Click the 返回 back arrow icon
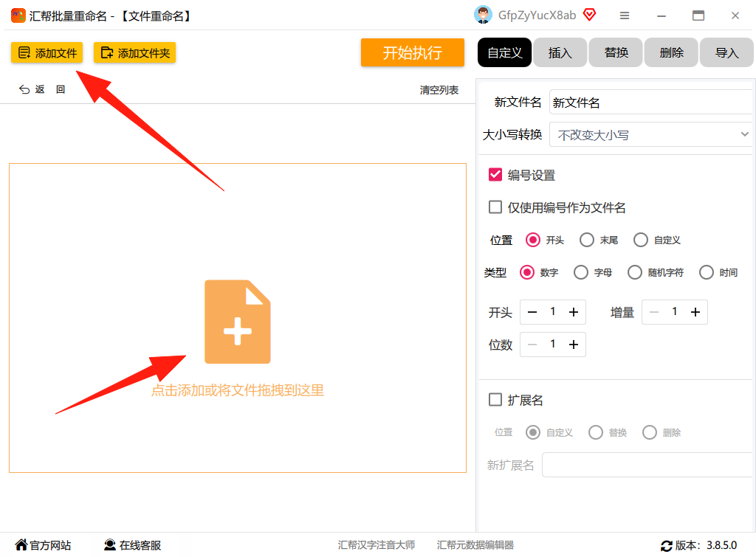756x557 pixels. pyautogui.click(x=24, y=89)
